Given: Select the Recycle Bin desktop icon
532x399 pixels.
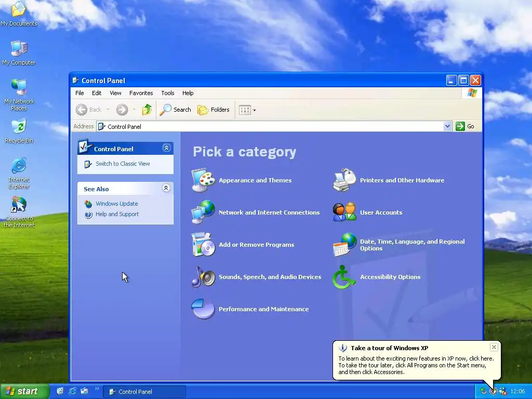Looking at the screenshot, I should 19,131.
